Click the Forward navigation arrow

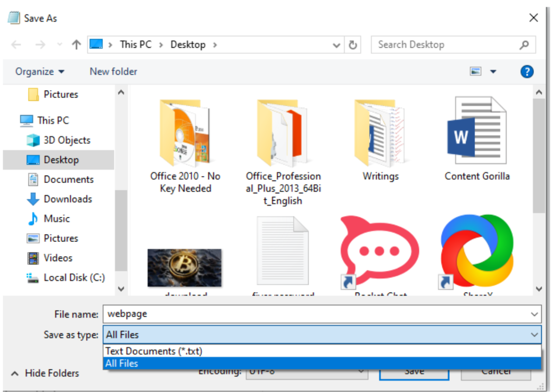point(40,45)
